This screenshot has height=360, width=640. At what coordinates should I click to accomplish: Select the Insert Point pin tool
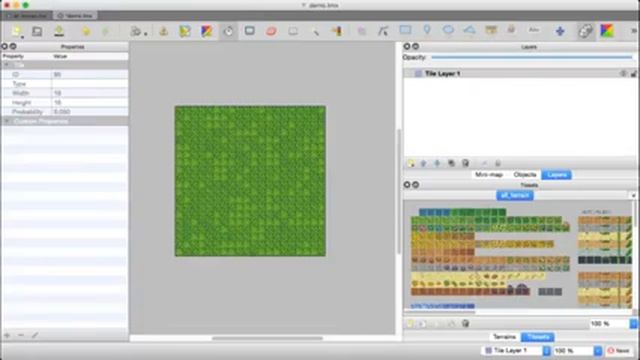pos(427,30)
